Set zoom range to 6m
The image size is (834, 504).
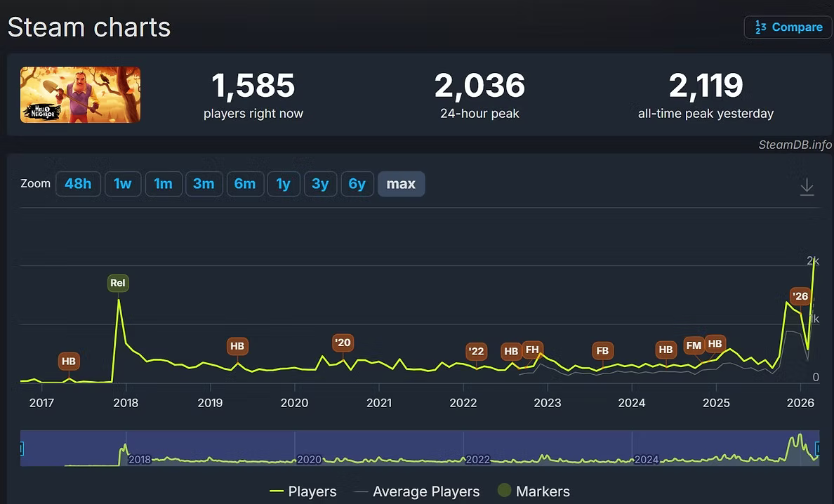tap(245, 184)
